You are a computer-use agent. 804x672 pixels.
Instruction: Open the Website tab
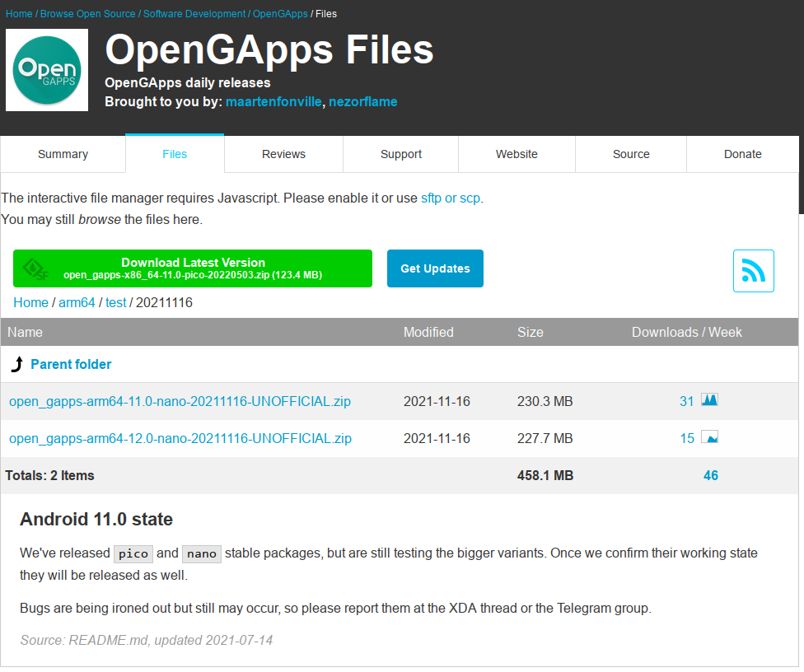point(517,154)
